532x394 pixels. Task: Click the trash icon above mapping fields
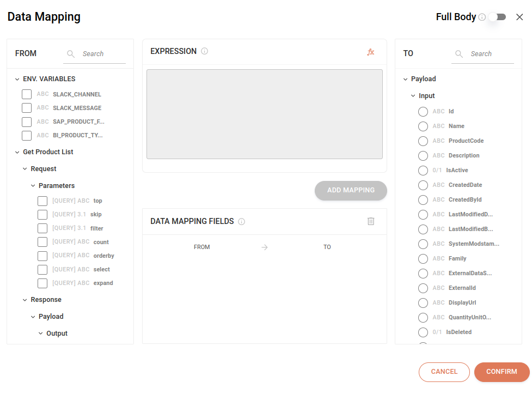click(371, 221)
